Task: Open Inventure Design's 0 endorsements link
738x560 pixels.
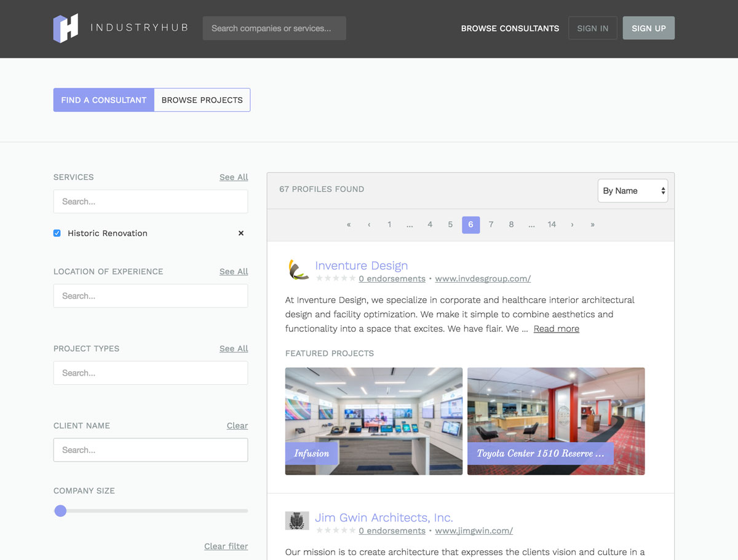Action: (x=392, y=278)
